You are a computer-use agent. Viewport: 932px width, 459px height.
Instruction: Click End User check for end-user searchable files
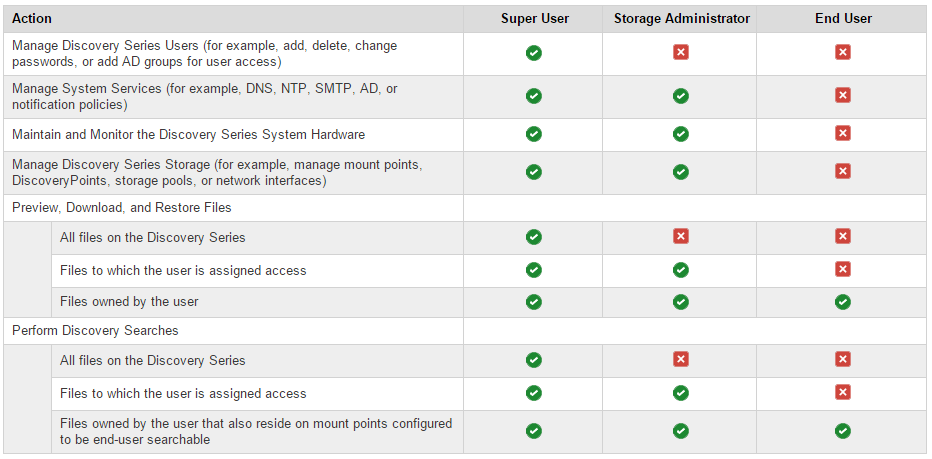click(842, 431)
